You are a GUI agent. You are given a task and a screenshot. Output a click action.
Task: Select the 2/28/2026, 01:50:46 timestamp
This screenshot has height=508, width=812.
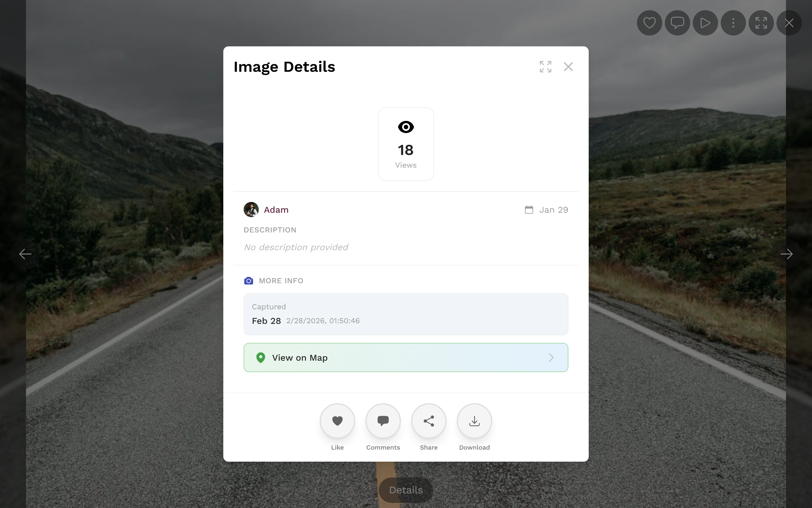[x=323, y=321]
